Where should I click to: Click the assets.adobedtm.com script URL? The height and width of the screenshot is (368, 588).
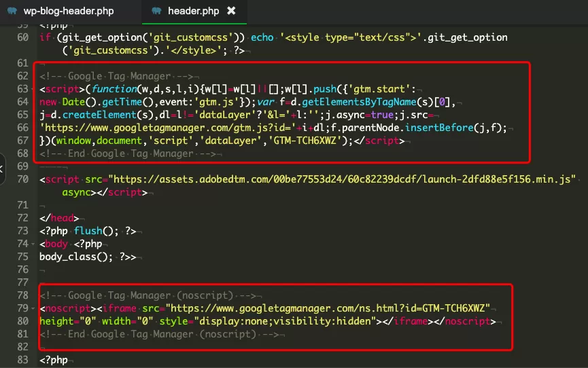click(x=342, y=179)
